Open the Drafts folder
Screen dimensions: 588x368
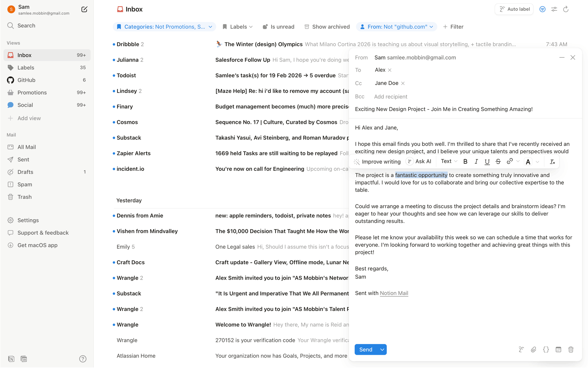tap(47, 172)
